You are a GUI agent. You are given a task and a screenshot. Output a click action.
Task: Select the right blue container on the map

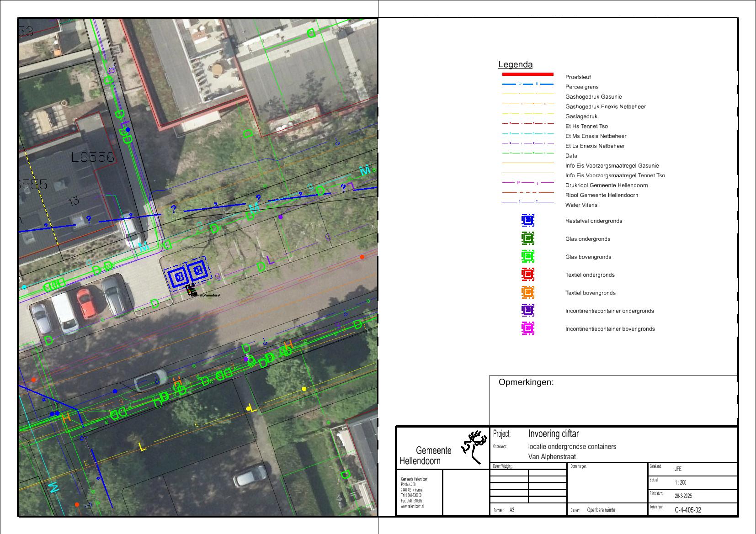pos(197,271)
